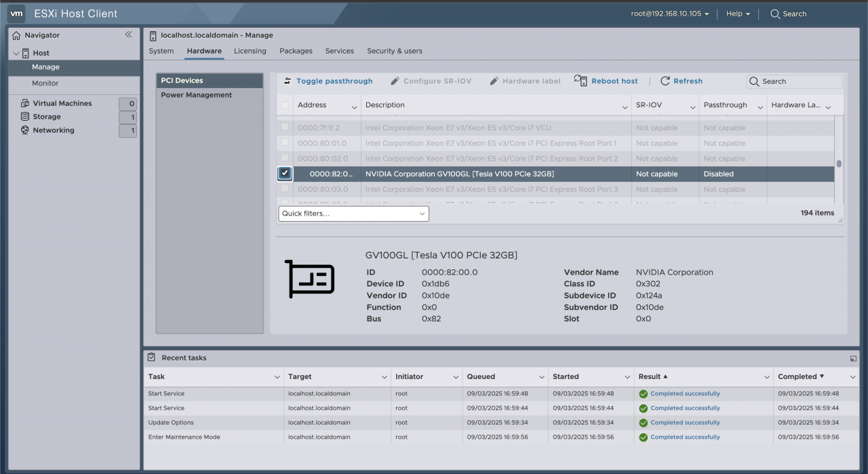The height and width of the screenshot is (474, 868).
Task: Click the Storage database icon in navigator
Action: tap(25, 117)
